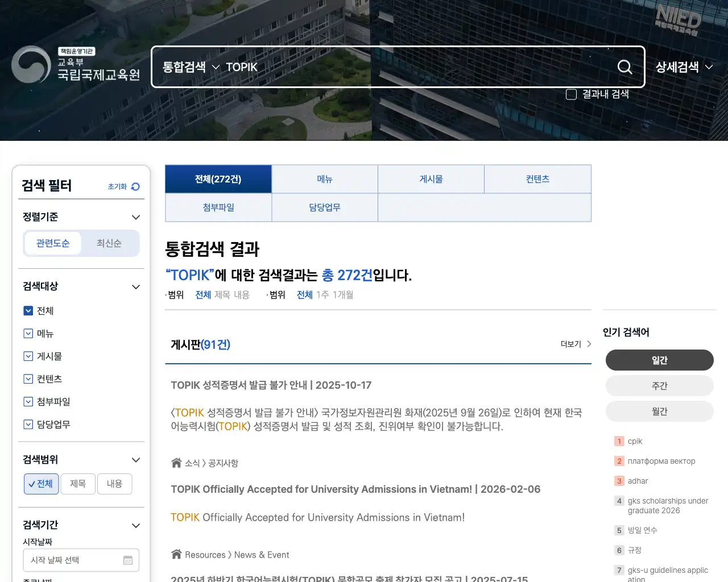This screenshot has height=582, width=728.
Task: Switch to the 첨부파일 results tab
Action: [218, 207]
